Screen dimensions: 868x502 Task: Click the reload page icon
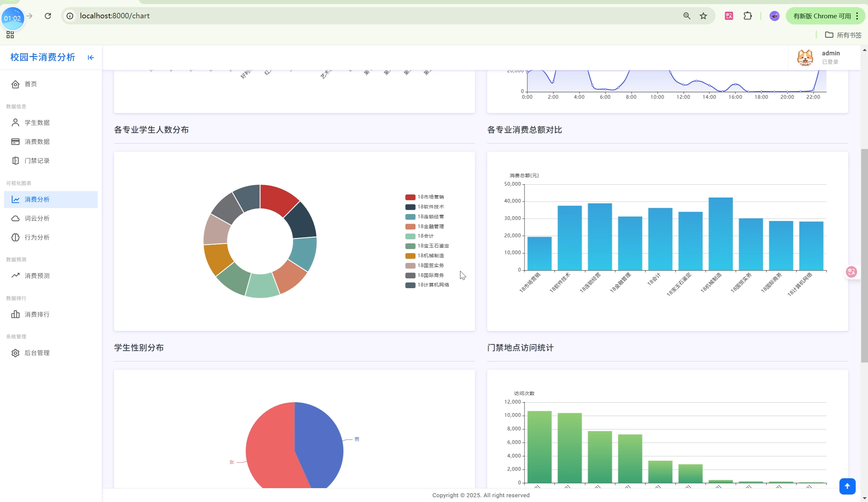click(x=48, y=16)
